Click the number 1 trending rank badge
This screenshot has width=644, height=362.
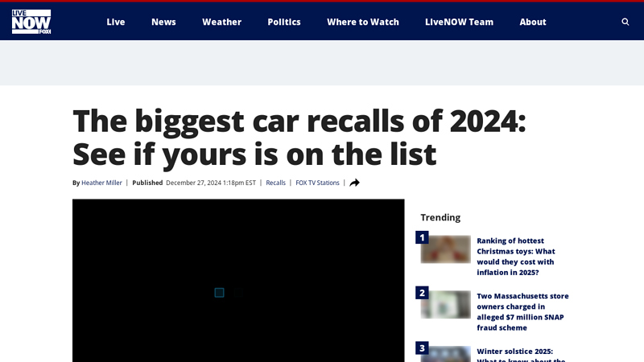click(422, 237)
